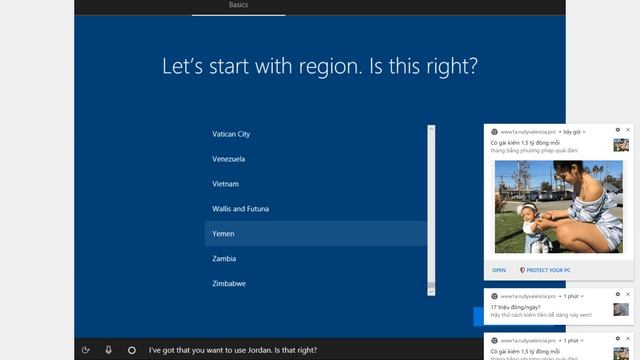The height and width of the screenshot is (360, 640).
Task: Click the ease of access icon
Action: (85, 350)
